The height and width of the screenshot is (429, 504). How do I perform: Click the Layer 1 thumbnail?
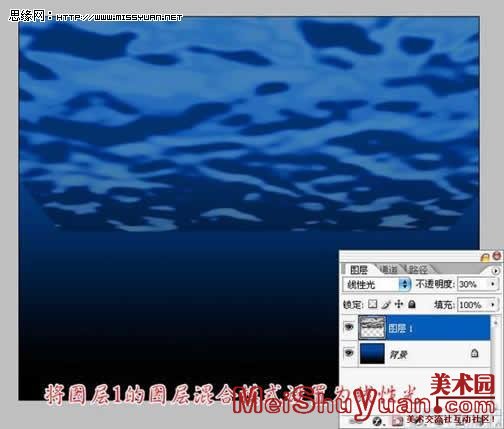(x=372, y=328)
